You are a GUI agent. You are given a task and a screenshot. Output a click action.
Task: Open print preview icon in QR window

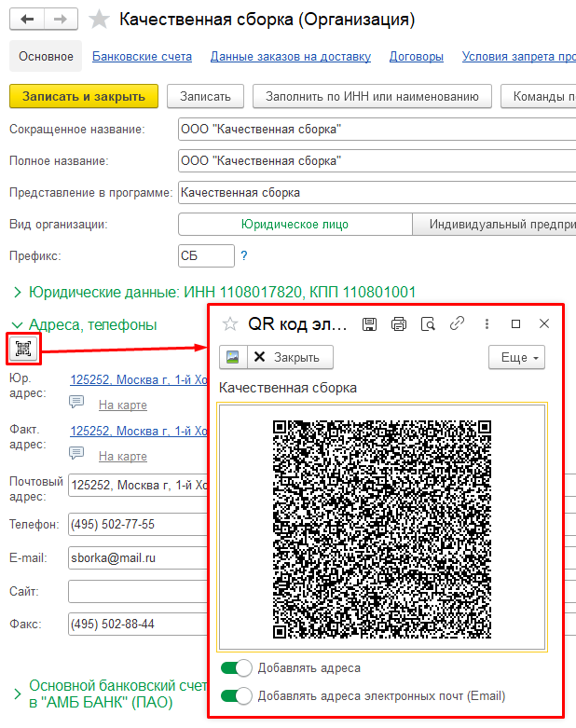click(428, 324)
